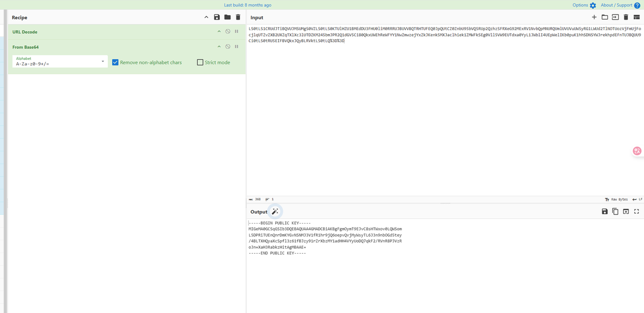
Task: Enable Strict mode checkbox
Action: (x=200, y=62)
